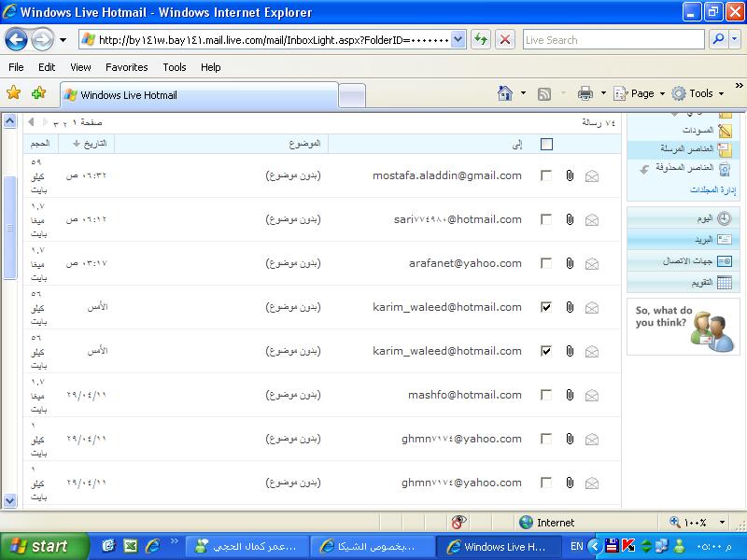The width and height of the screenshot is (747, 560).
Task: Expand the toolbar overflow chevron
Action: click(x=739, y=86)
